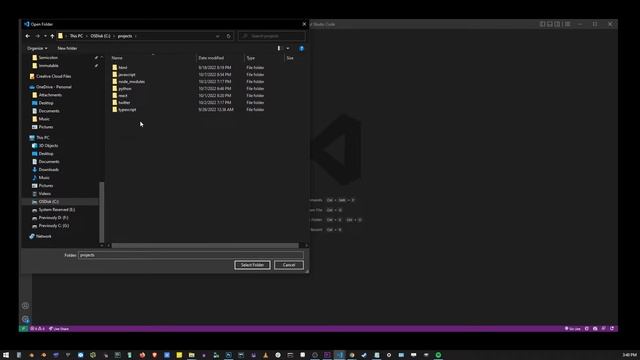640x360 pixels.
Task: Open Customize Layout in VS Code title bar
Action: [x=567, y=24]
